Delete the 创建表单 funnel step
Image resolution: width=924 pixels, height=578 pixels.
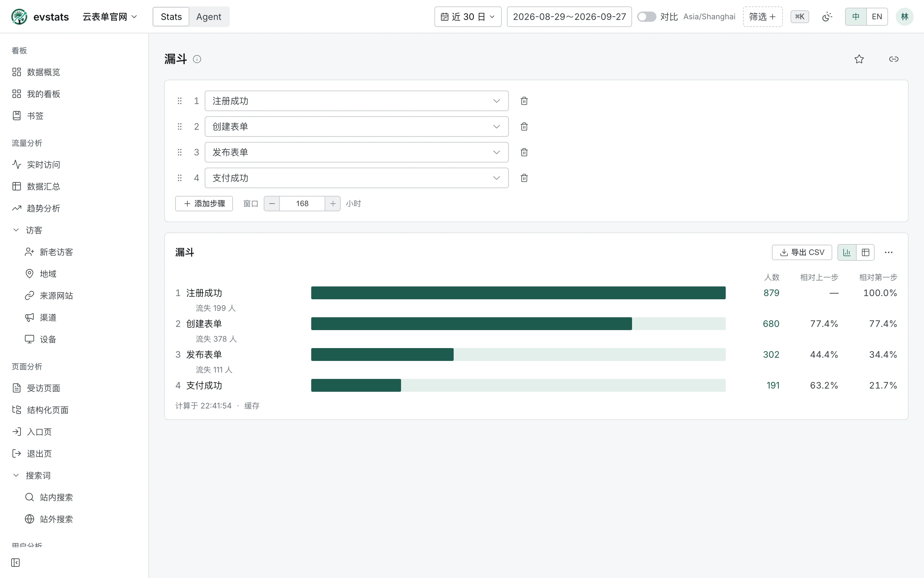click(x=524, y=127)
